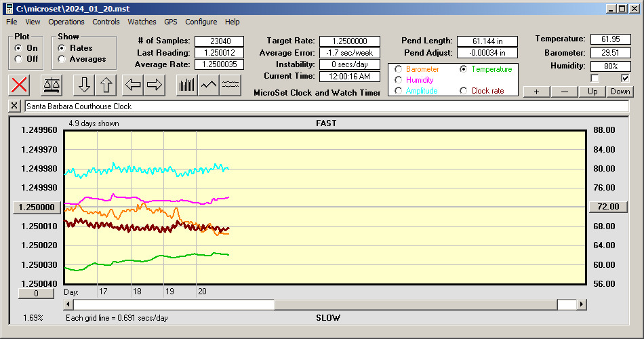644x339 pixels.
Task: Click the balance scales icon
Action: (52, 85)
